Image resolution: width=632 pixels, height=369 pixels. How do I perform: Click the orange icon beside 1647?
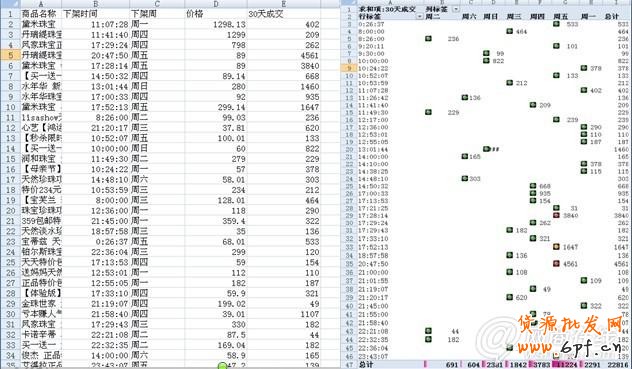point(556,247)
